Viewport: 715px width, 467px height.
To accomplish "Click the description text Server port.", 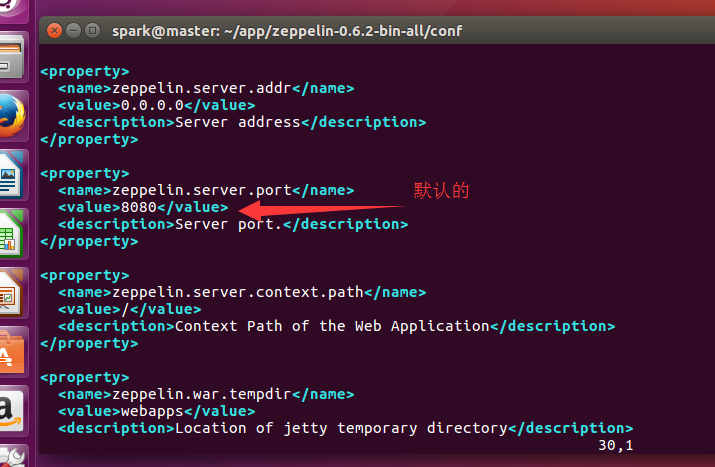I will tap(228, 224).
